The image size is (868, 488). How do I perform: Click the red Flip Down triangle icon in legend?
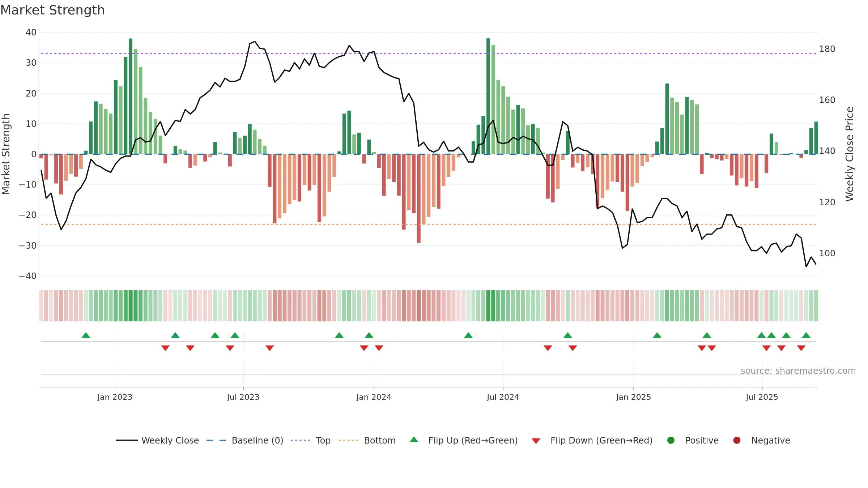[x=536, y=441]
